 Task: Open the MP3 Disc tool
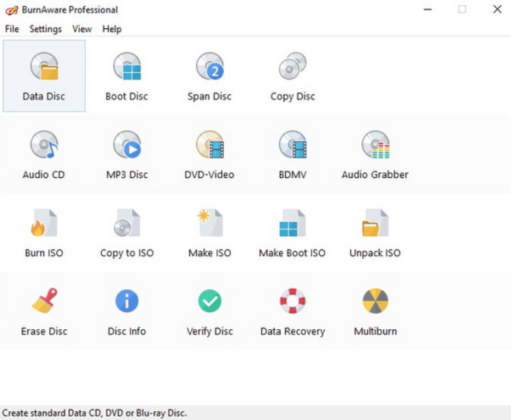[127, 155]
